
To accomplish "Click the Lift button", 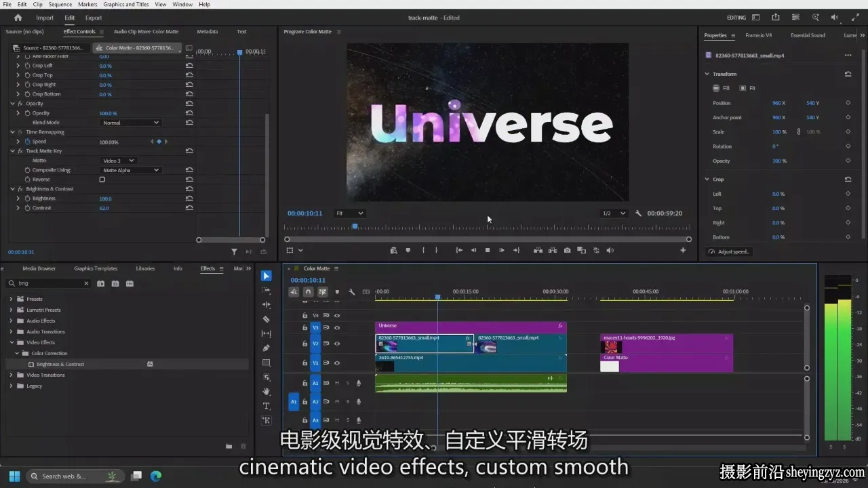I will [x=538, y=250].
